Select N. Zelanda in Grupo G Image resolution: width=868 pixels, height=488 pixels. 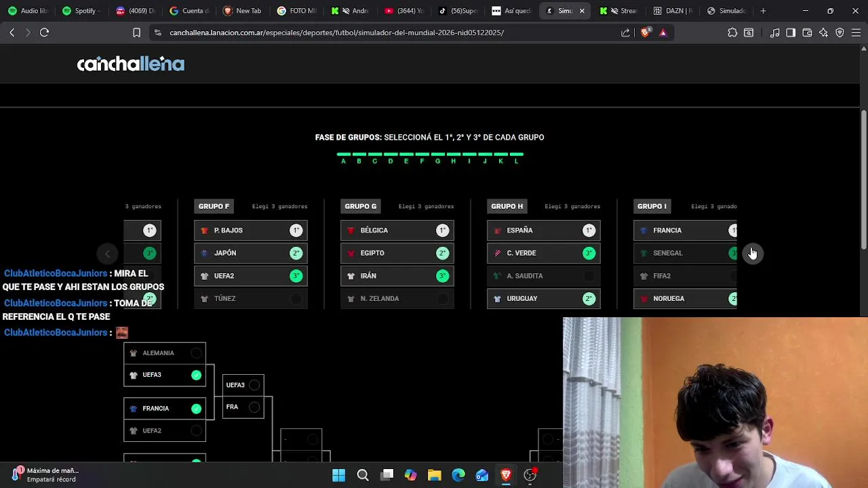tap(397, 298)
